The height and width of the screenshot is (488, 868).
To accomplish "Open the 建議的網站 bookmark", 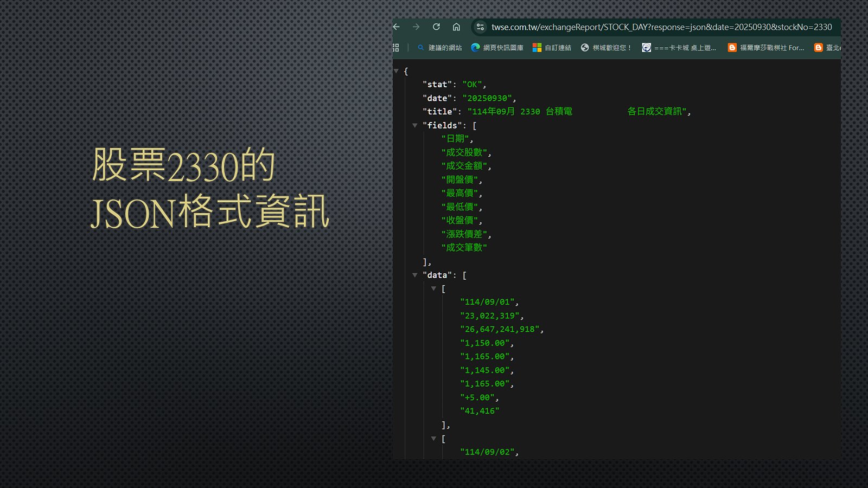I will (439, 48).
